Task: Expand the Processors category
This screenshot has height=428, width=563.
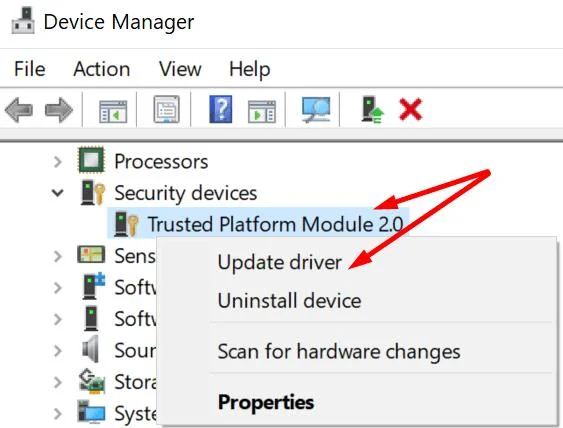Action: pyautogui.click(x=58, y=162)
